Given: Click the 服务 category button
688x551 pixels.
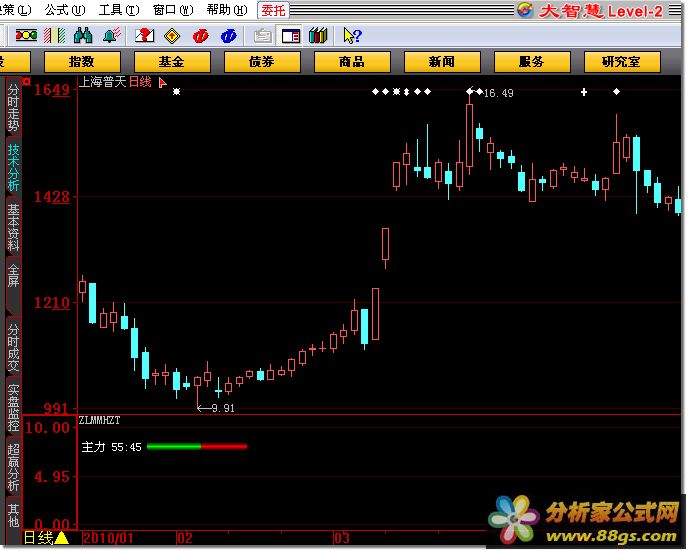Looking at the screenshot, I should click(532, 61).
